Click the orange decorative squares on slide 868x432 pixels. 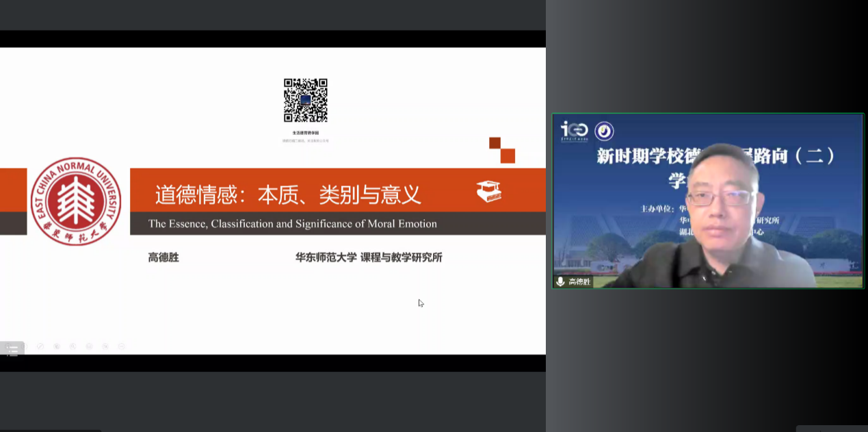502,150
